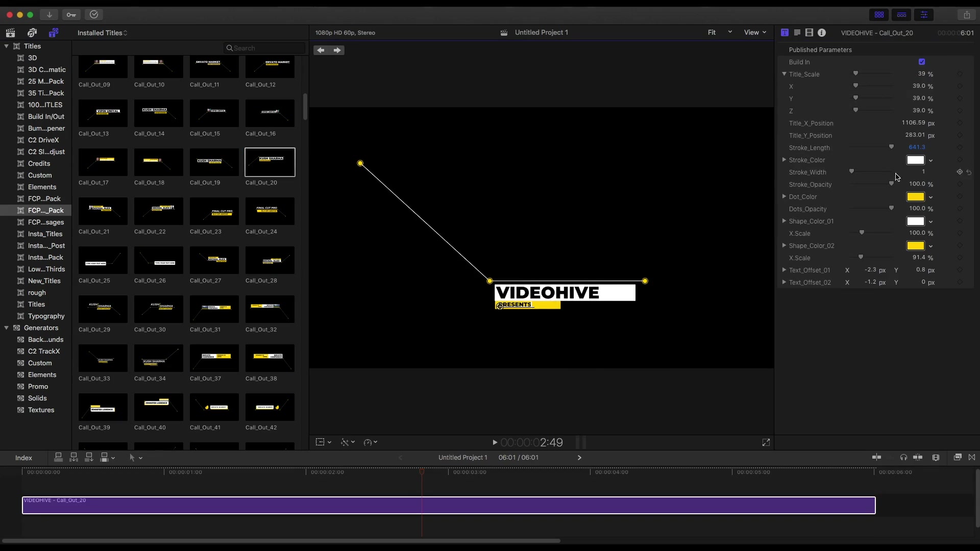Add keyframe for Stroke_Width
980x551 pixels.
[960, 172]
